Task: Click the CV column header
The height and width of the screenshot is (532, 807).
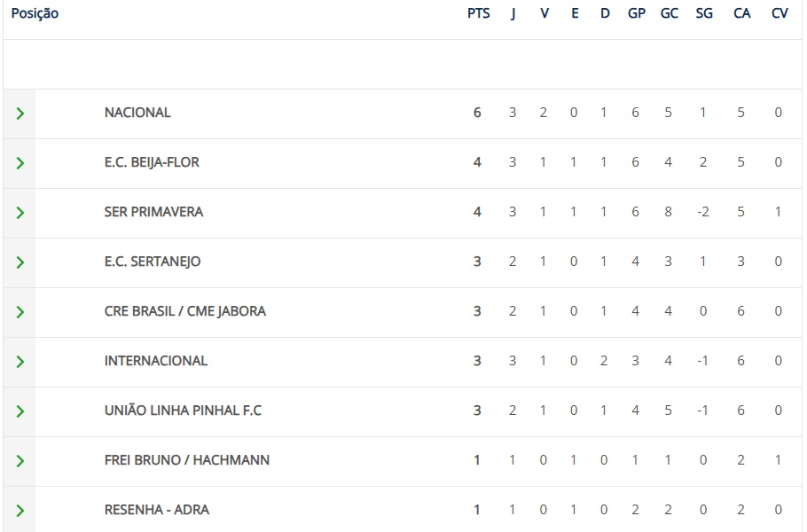Action: click(x=780, y=13)
